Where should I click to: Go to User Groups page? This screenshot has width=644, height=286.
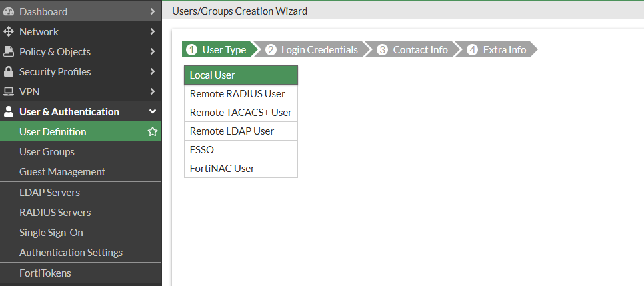(81, 151)
